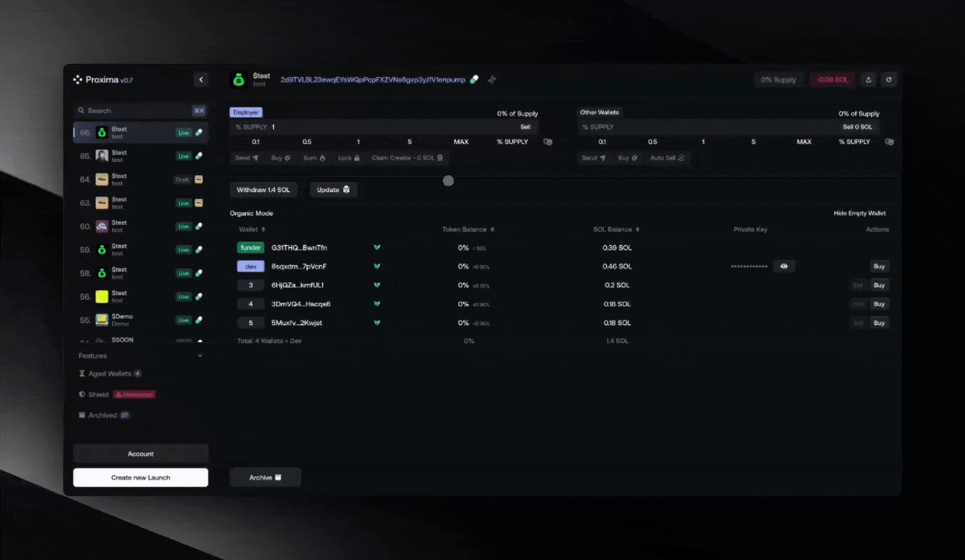
Task: Sort wallets by SOL Balance
Action: [615, 229]
